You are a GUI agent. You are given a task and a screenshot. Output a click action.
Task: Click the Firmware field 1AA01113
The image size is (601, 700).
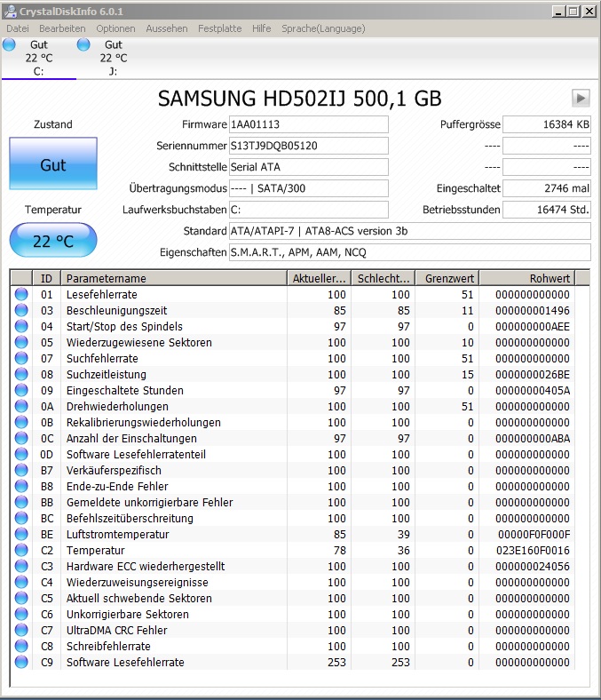309,124
